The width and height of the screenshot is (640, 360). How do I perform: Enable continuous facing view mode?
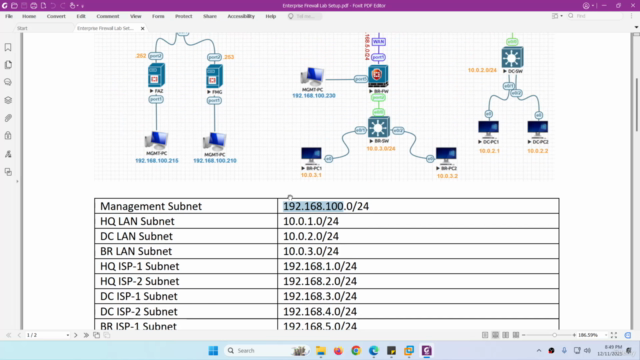516,335
